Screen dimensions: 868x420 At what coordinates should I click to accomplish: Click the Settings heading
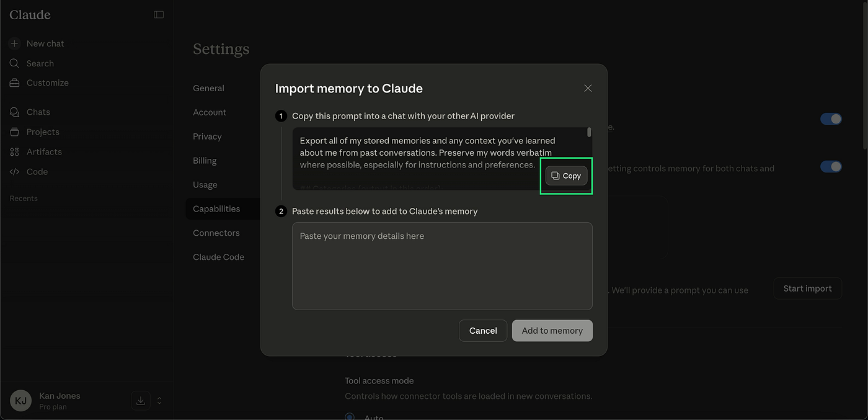coord(221,49)
